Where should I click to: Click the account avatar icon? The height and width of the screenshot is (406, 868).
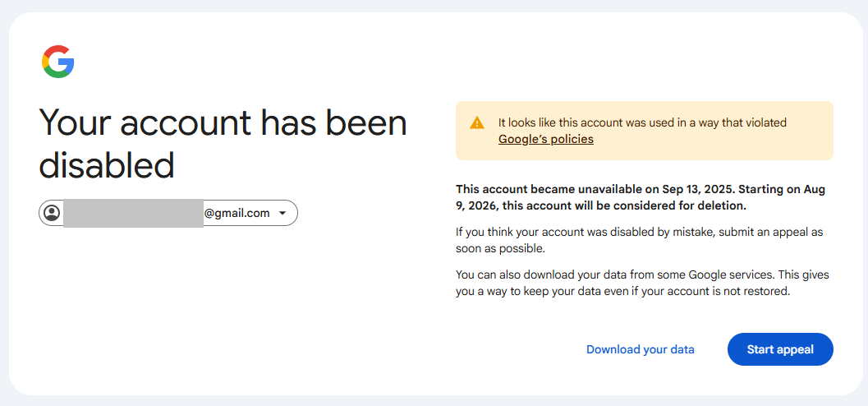click(52, 214)
